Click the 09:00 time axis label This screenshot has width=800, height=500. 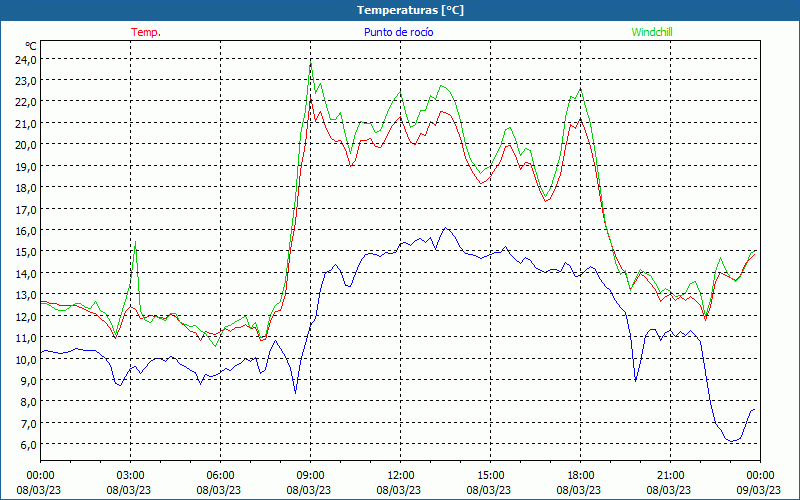310,476
